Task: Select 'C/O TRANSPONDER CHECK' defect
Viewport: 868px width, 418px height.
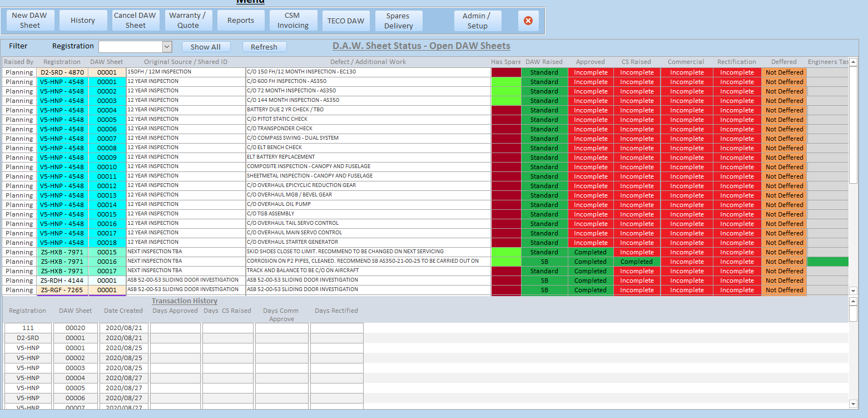Action: pyautogui.click(x=369, y=129)
